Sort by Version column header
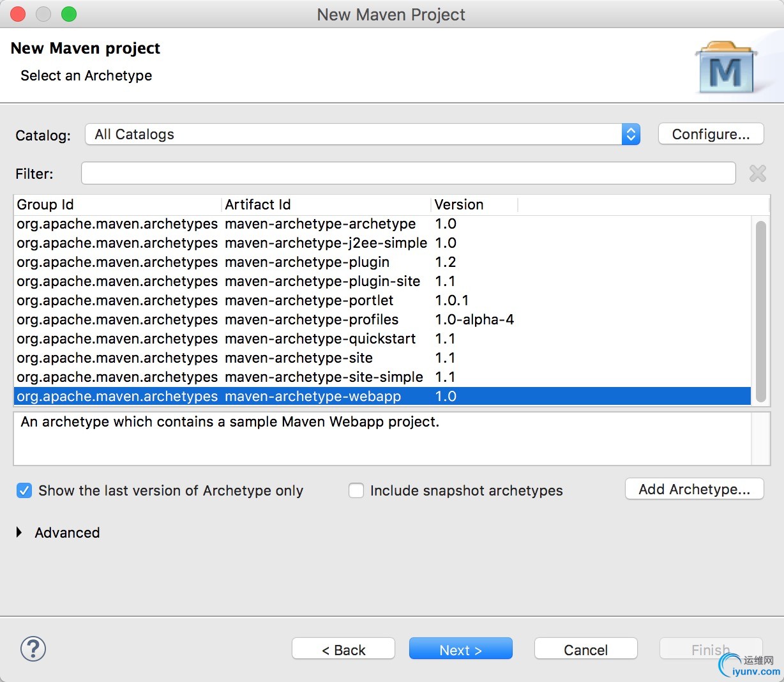This screenshot has width=784, height=682. tap(474, 204)
